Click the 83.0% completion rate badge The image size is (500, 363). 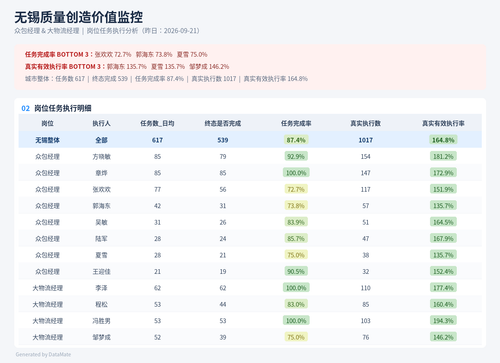296,304
